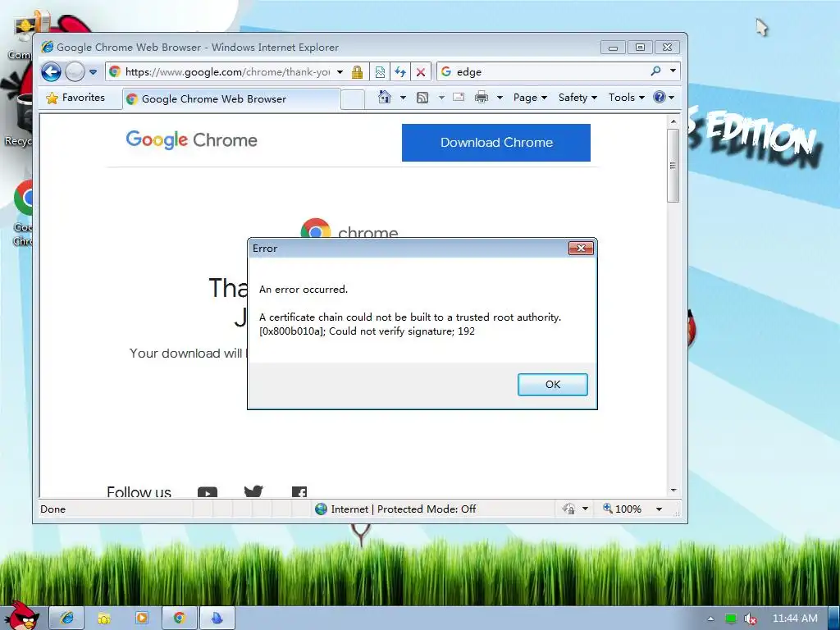Open the Recycle Bin desktop icon
This screenshot has width=840, height=630.
pyautogui.click(x=20, y=120)
